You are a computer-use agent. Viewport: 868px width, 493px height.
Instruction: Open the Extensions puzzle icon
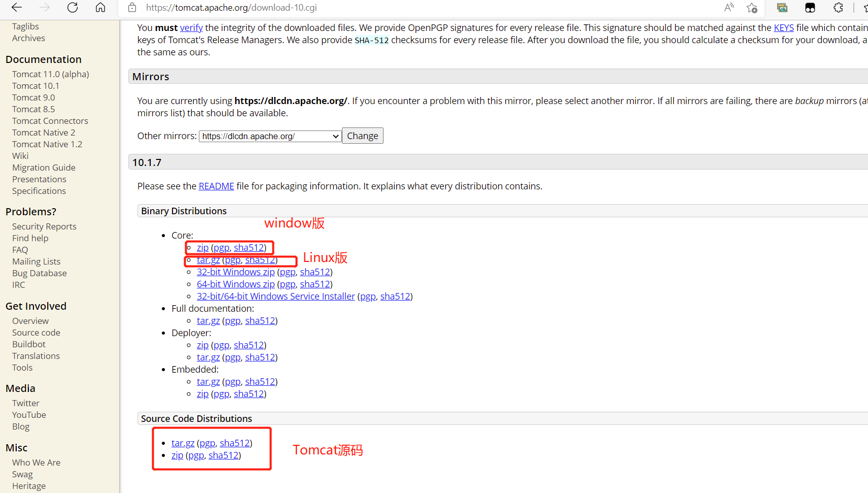[838, 8]
